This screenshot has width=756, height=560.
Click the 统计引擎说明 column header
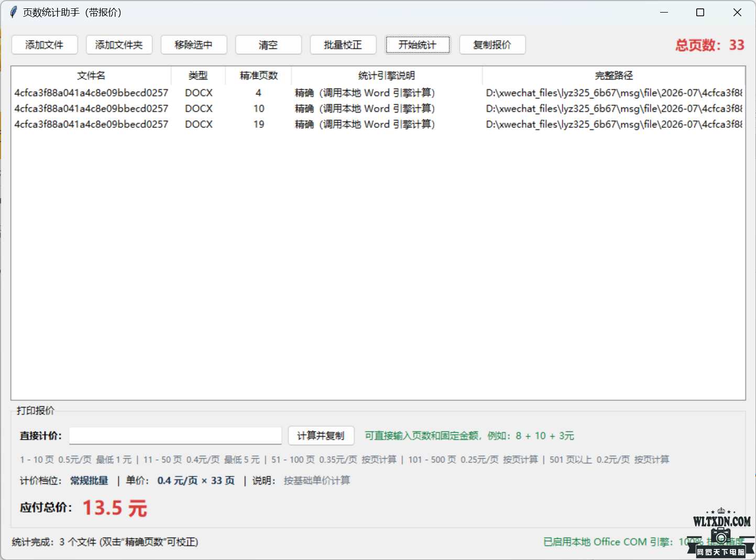pyautogui.click(x=387, y=76)
